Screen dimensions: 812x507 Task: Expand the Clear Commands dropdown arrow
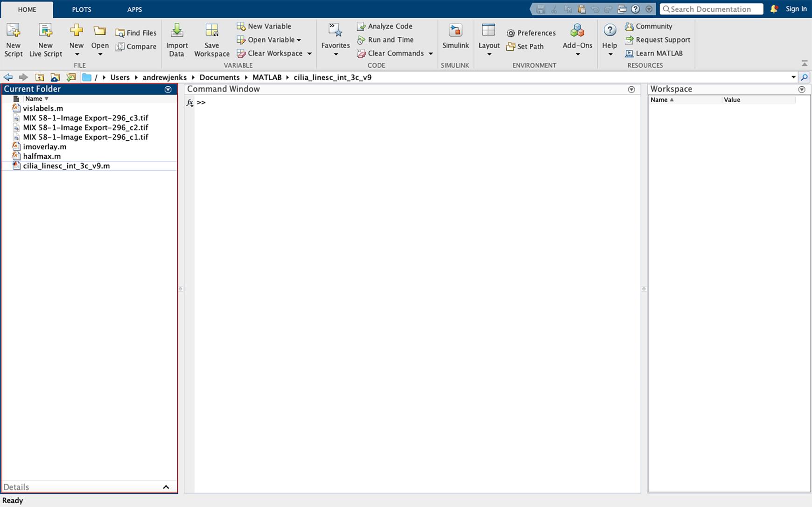pyautogui.click(x=431, y=54)
